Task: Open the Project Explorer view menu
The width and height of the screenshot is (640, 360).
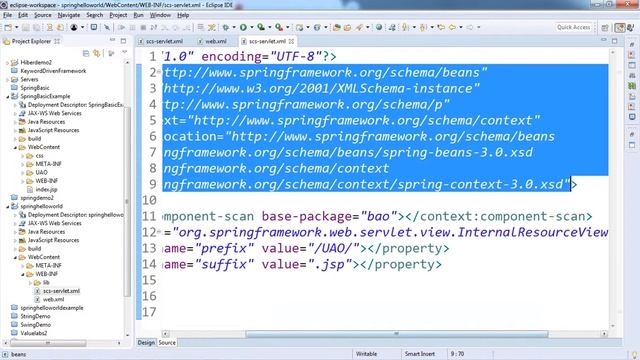Action: 124,53
